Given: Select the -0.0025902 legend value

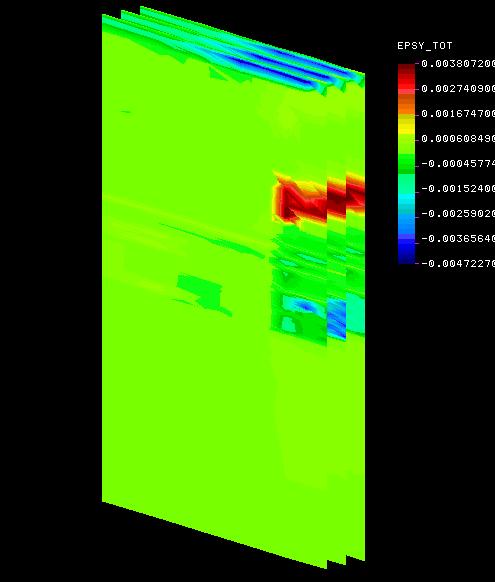Looking at the screenshot, I should [458, 214].
